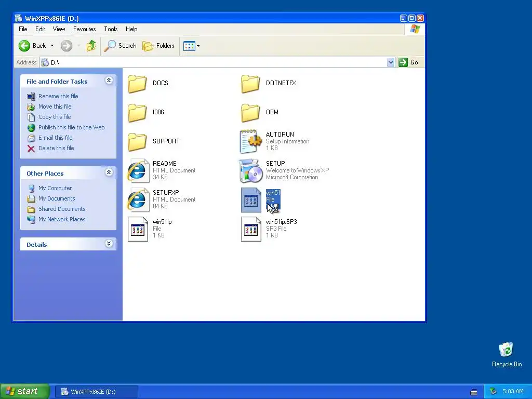
Task: Click Publish this file to the Web
Action: click(71, 127)
